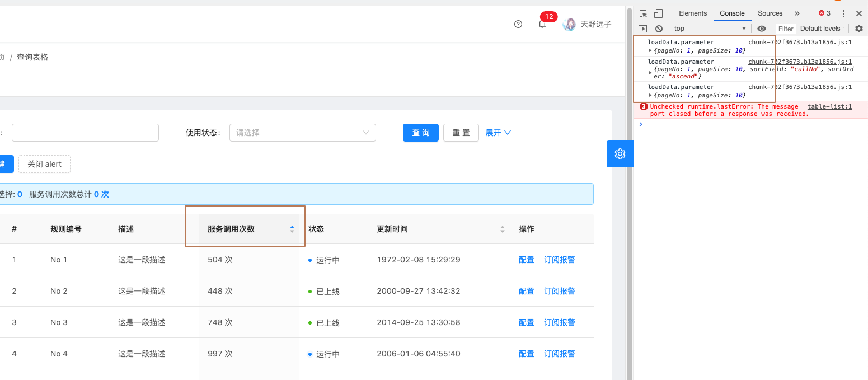The image size is (868, 380).
Task: Open the 使用状态 请选择 select
Action: point(302,133)
